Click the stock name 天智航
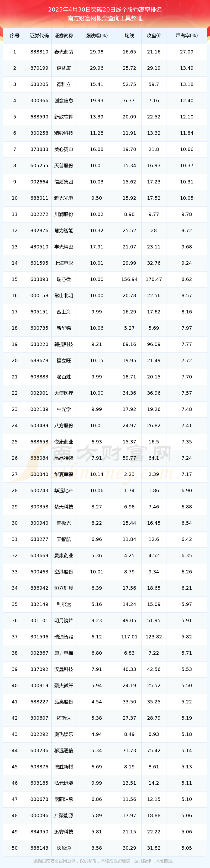Screen dimensions: 210x868 click(x=64, y=539)
